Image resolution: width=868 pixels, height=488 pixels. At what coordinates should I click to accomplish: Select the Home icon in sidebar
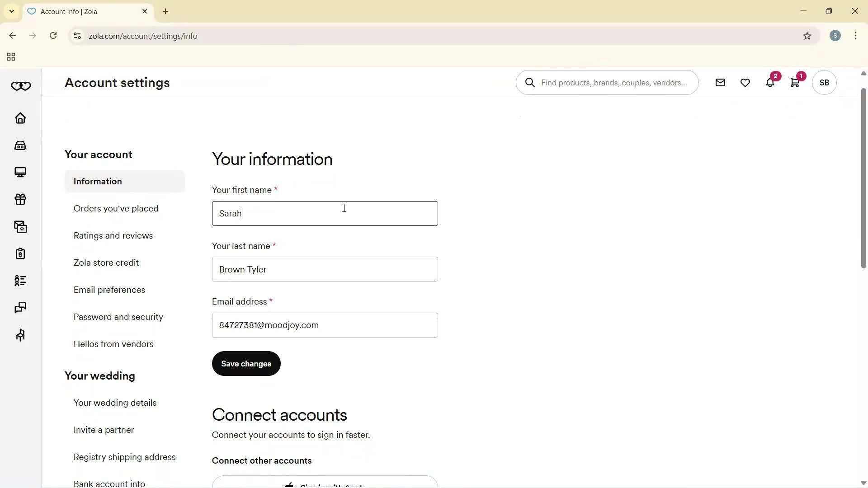20,118
